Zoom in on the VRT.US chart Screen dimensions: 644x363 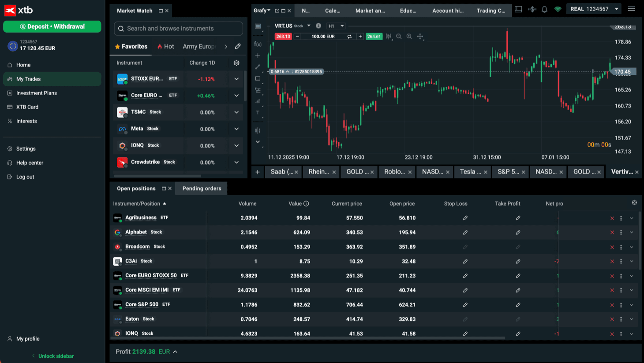pyautogui.click(x=409, y=37)
